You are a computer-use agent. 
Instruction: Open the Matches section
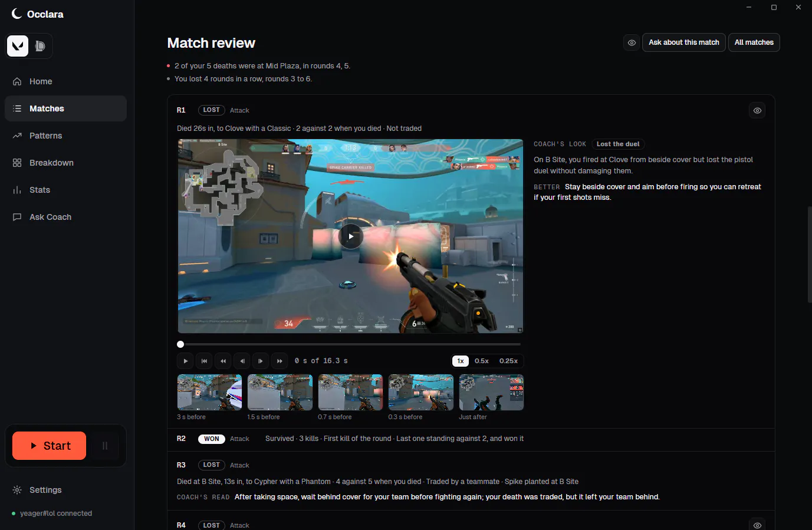pos(65,108)
